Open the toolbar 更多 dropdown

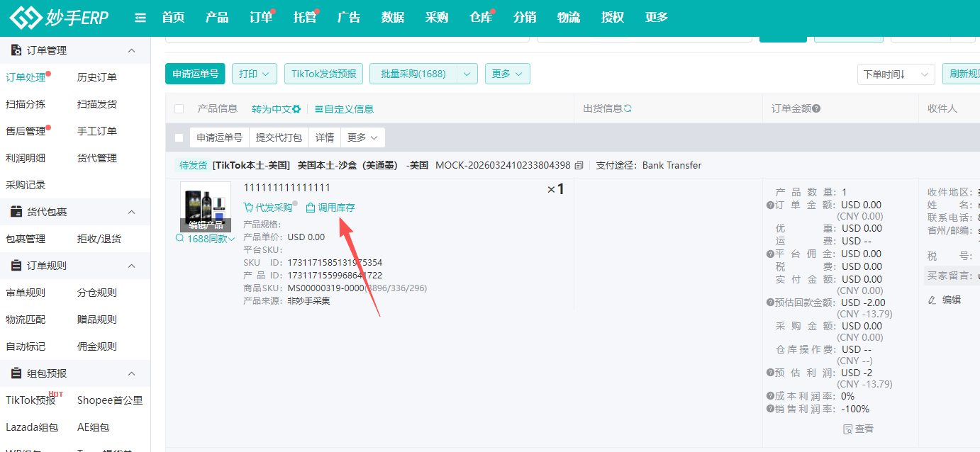pos(507,74)
